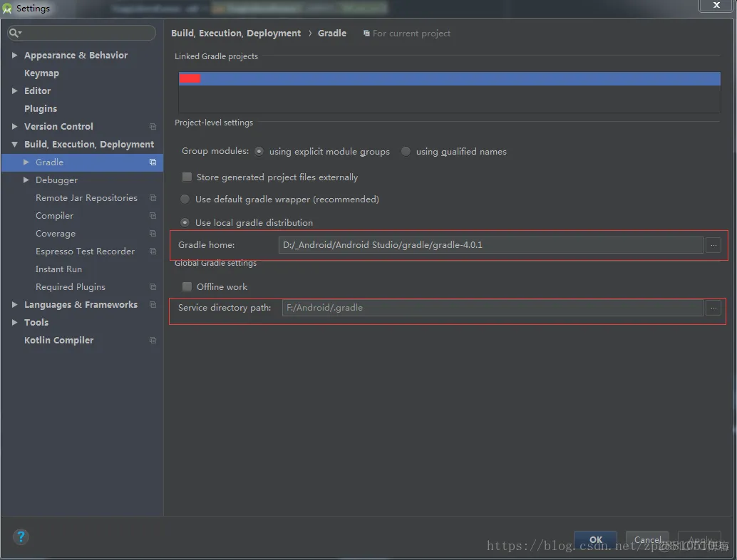Click the project icon beside Required Plugins
The image size is (737, 560).
153,287
